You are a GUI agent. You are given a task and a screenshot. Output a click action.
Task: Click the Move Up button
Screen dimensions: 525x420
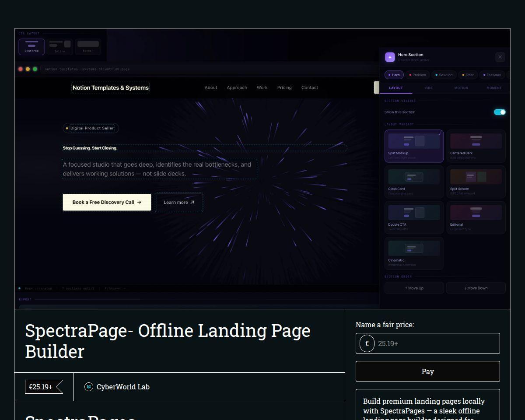pos(414,288)
